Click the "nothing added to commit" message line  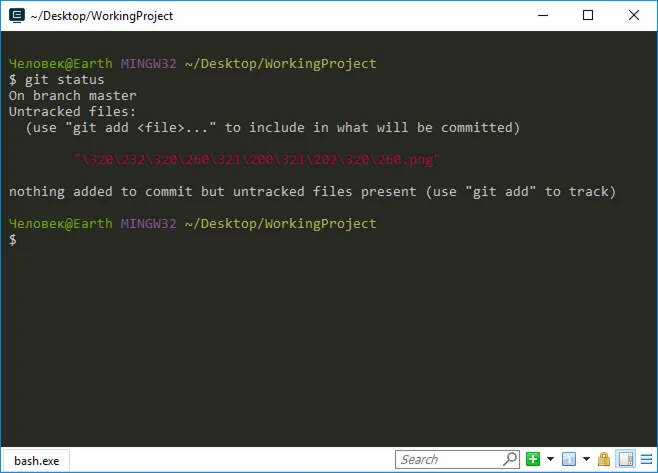click(x=312, y=191)
